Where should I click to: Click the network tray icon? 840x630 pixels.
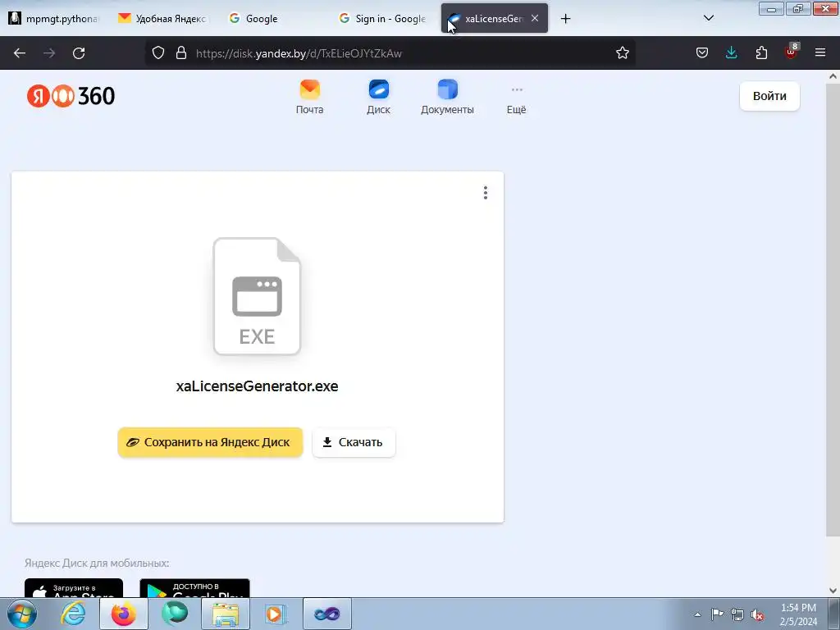(x=737, y=614)
